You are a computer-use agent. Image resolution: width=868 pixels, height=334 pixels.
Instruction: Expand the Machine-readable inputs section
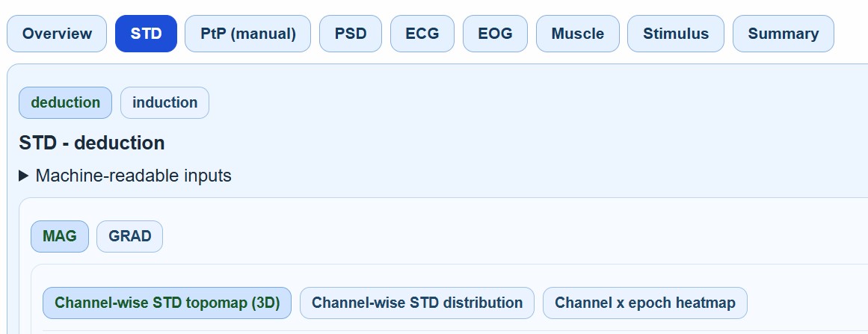[133, 176]
